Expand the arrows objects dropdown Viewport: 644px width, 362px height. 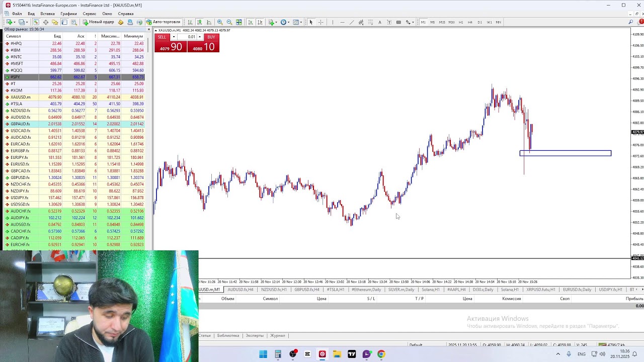[x=413, y=22]
